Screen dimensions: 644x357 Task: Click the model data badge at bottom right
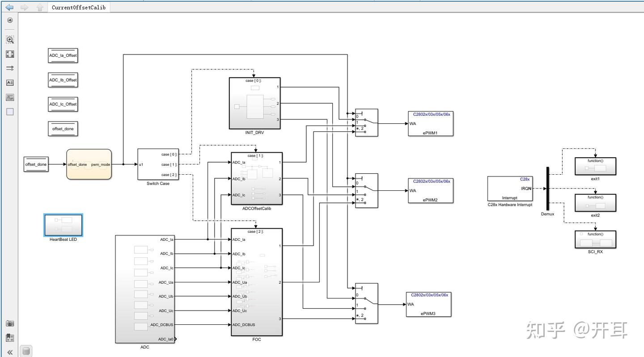(x=26, y=351)
